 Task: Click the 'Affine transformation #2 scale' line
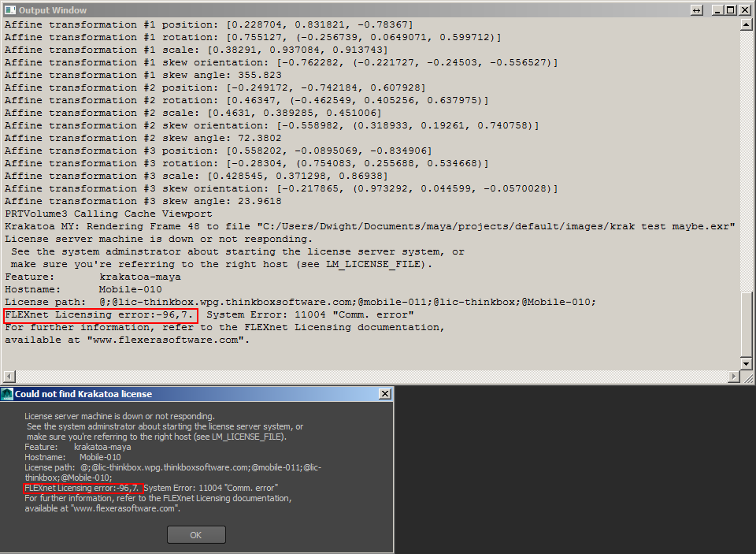[x=193, y=113]
